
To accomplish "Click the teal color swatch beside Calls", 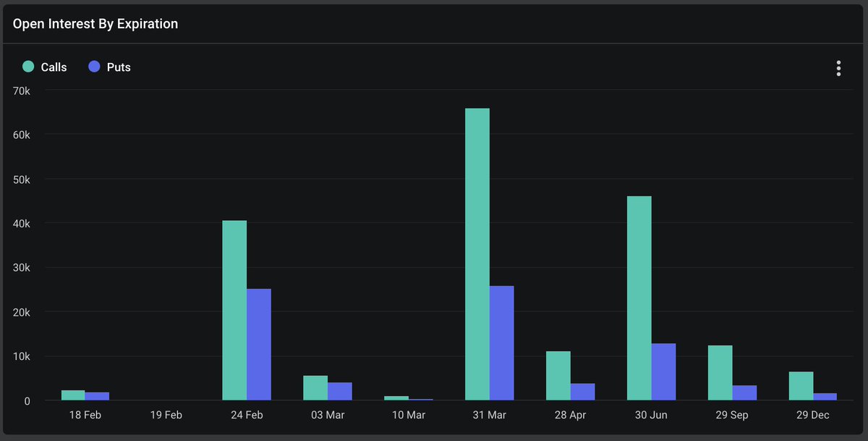I will tap(27, 67).
